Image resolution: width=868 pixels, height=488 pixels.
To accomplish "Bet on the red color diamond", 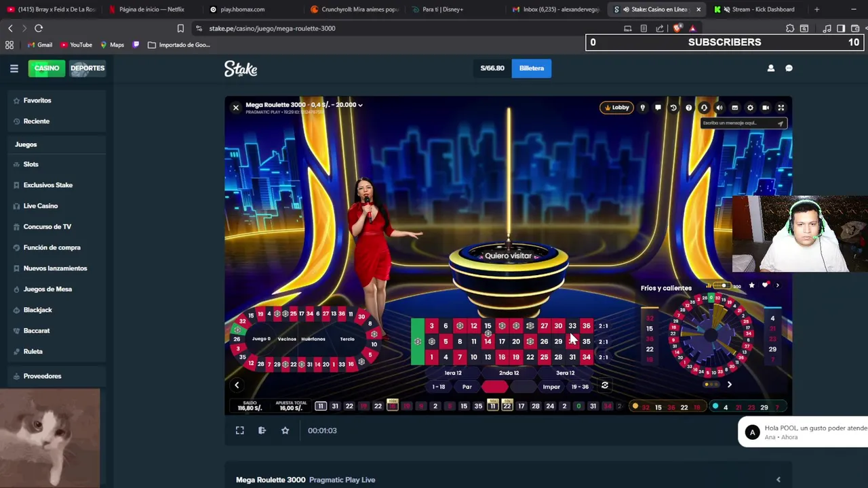I will click(495, 387).
